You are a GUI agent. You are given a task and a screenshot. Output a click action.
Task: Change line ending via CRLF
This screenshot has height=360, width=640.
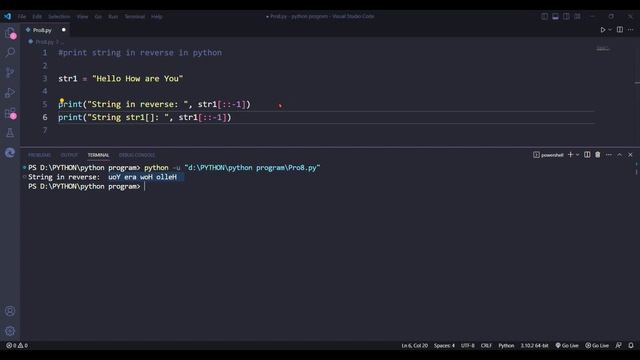486,345
